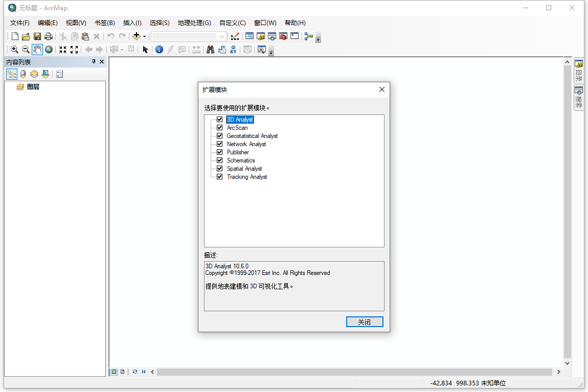Open Editor toolbar pencil icon

(x=235, y=36)
